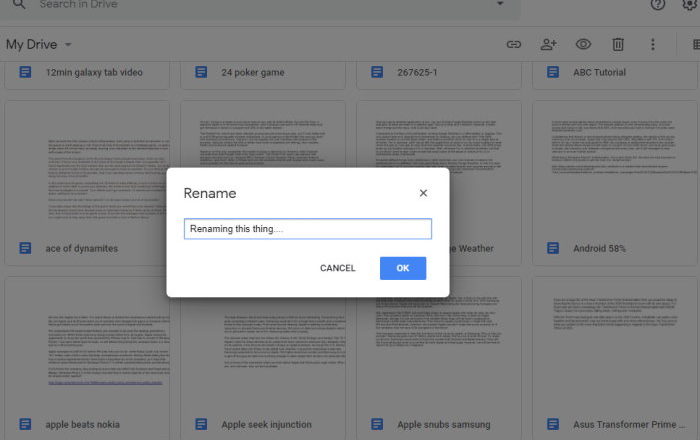
Task: Select the Apple seek injunction file name
Action: pyautogui.click(x=267, y=424)
